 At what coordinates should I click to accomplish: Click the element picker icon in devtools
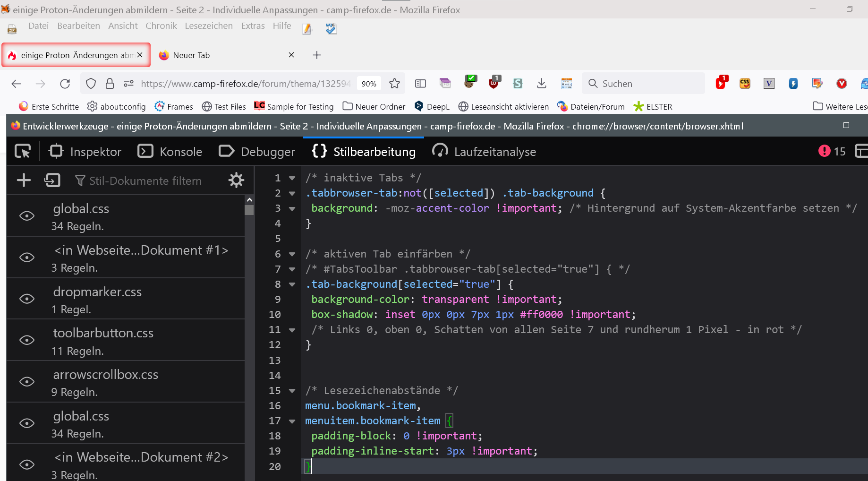click(x=22, y=151)
